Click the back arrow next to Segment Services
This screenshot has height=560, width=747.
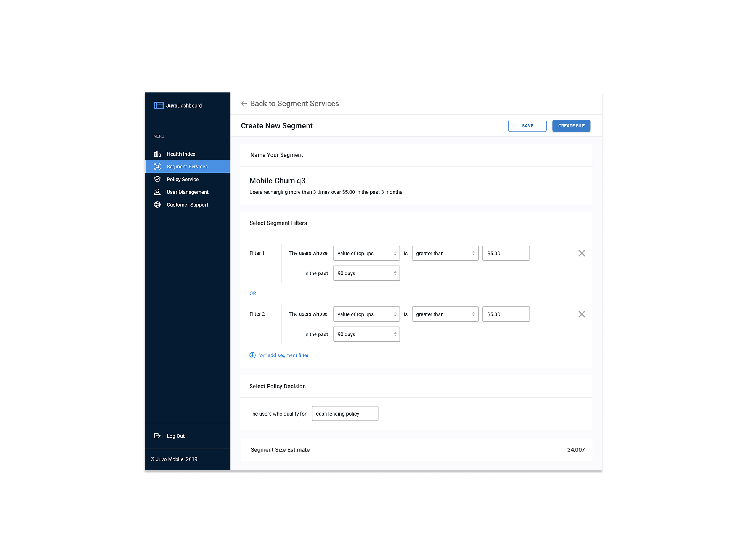244,104
